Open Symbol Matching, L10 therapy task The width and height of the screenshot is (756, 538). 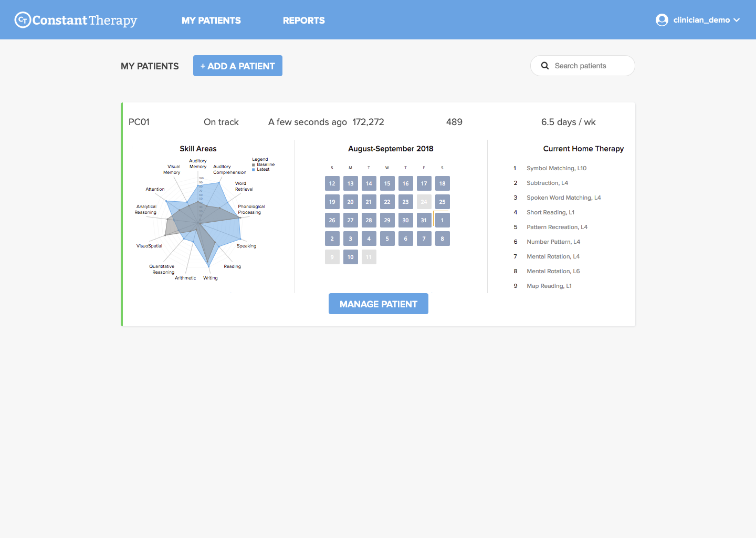pyautogui.click(x=556, y=168)
